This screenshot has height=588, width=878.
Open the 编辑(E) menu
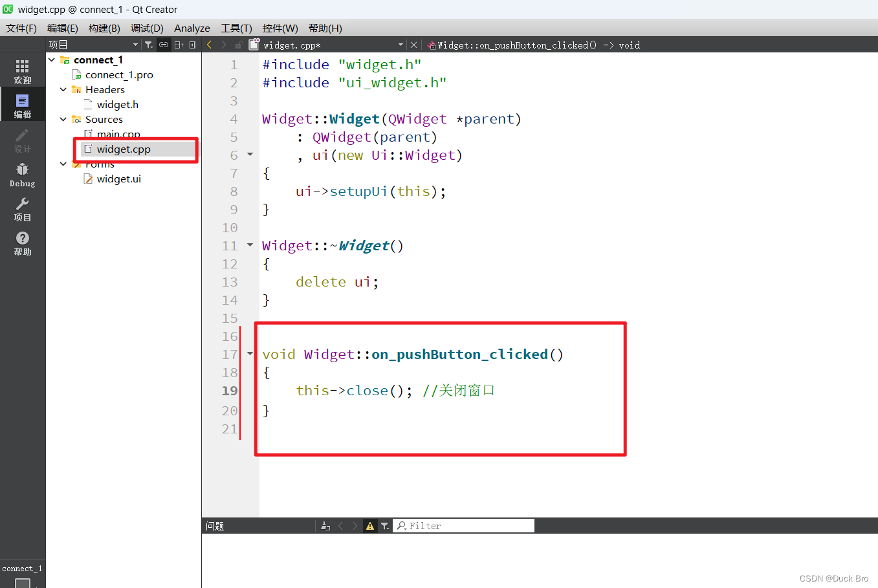(62, 28)
